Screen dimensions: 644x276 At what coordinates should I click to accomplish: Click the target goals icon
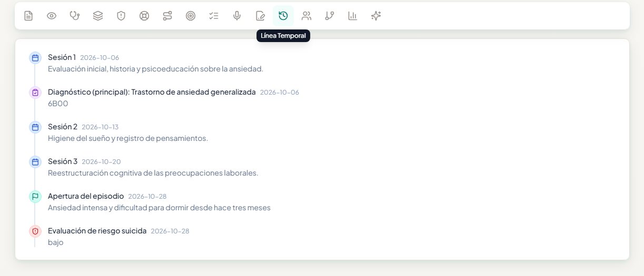[x=191, y=16]
